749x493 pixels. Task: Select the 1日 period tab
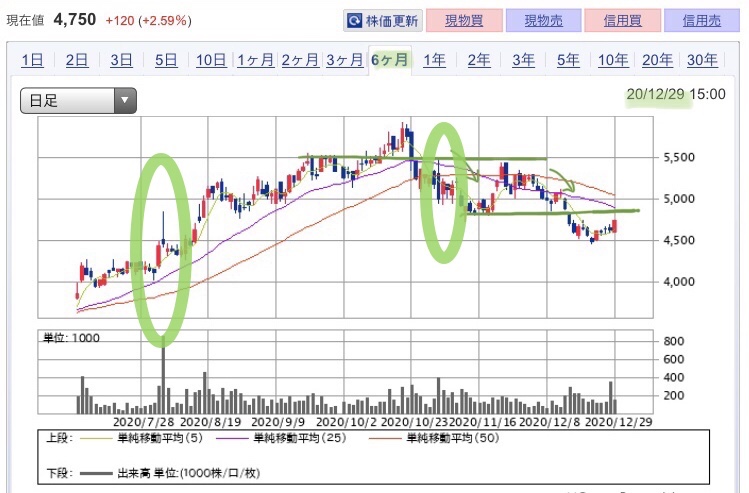click(x=32, y=60)
